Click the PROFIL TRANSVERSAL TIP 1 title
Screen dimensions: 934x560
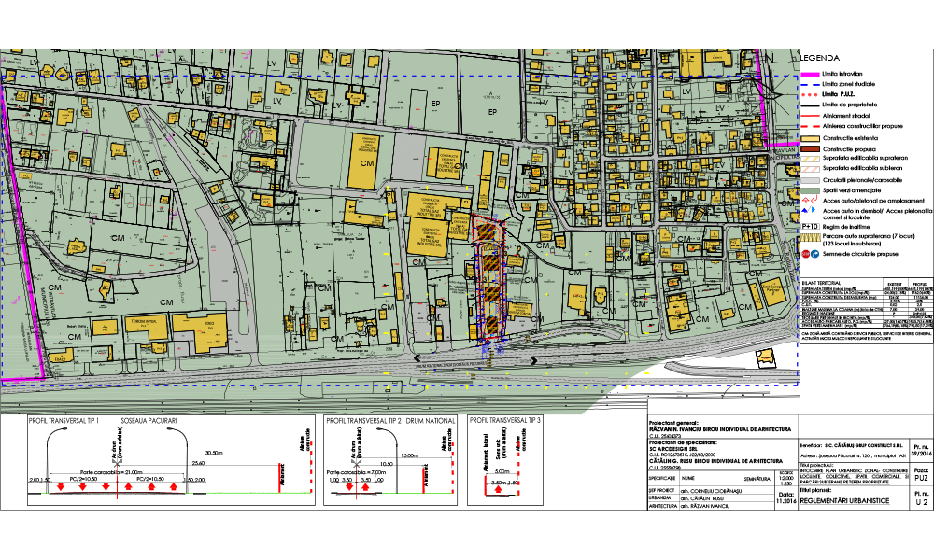pos(64,421)
